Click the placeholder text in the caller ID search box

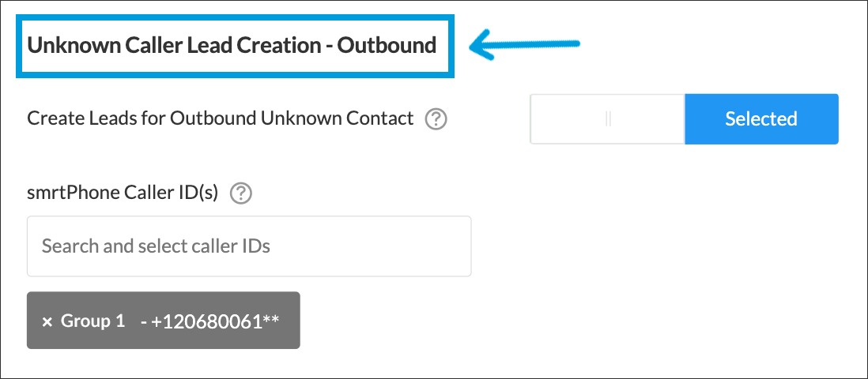(x=156, y=246)
